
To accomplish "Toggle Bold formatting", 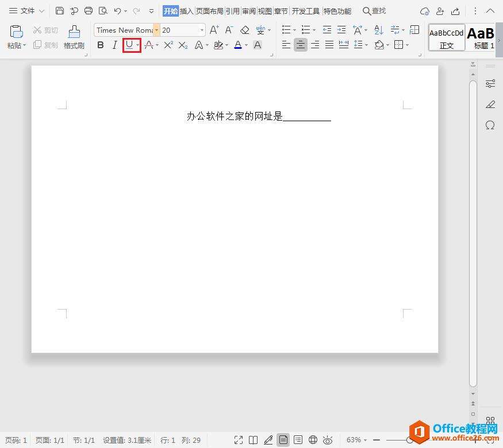I will pyautogui.click(x=101, y=45).
